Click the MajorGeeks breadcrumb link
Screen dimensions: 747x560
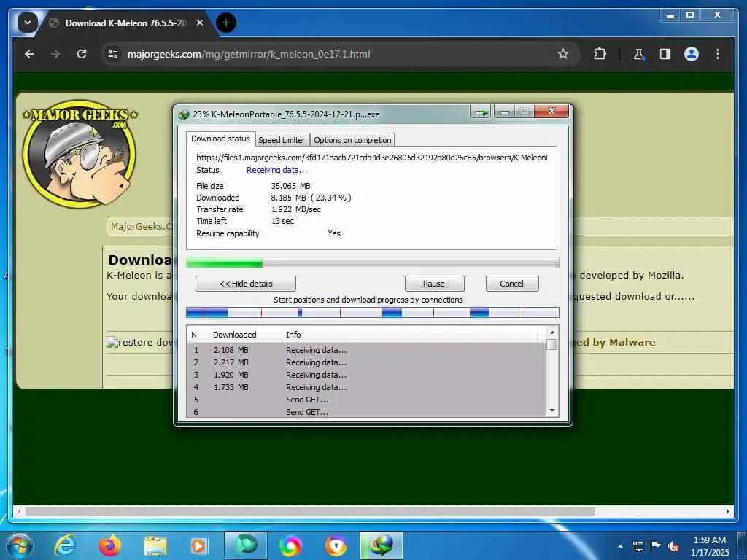[x=141, y=226]
